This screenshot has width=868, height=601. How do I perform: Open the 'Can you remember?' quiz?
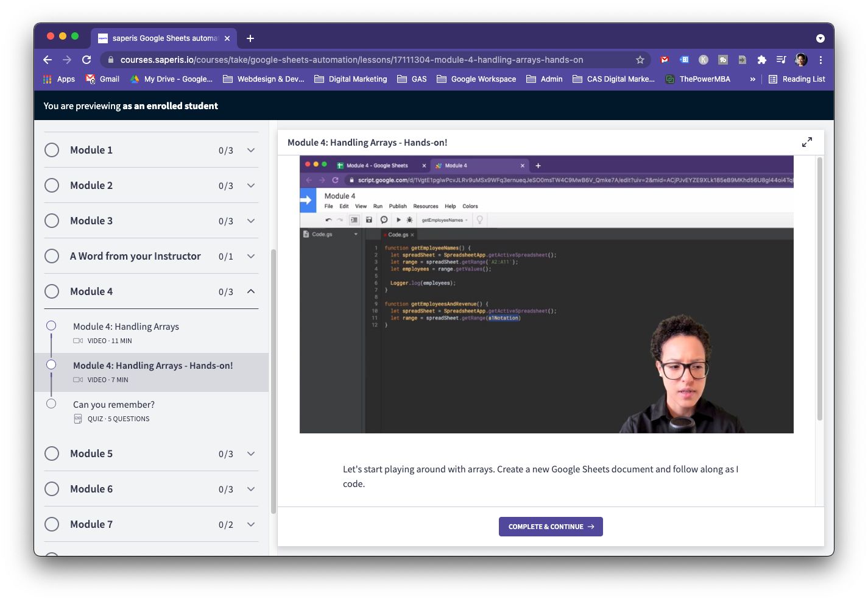tap(114, 405)
